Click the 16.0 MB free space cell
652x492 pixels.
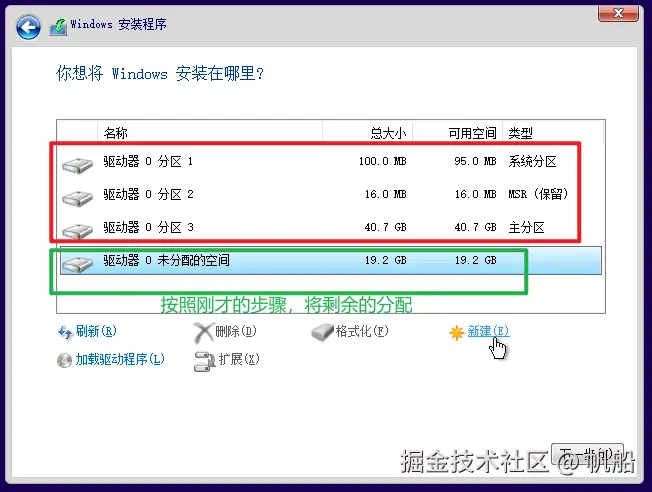click(x=475, y=194)
